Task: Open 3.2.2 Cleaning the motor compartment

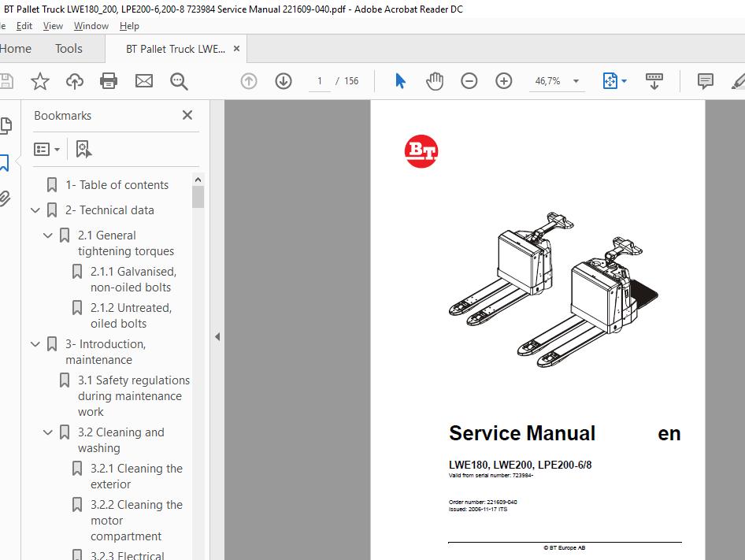Action: [x=136, y=520]
